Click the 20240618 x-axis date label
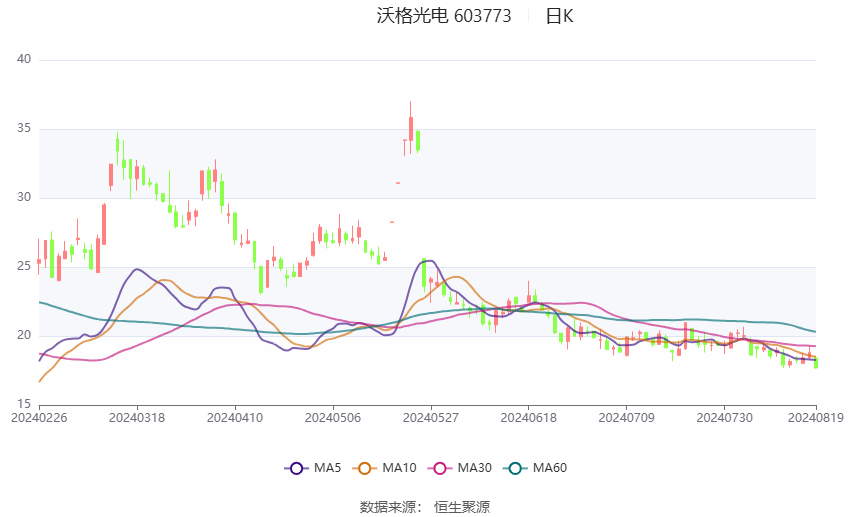Screen dimensions: 850x517 click(x=529, y=418)
